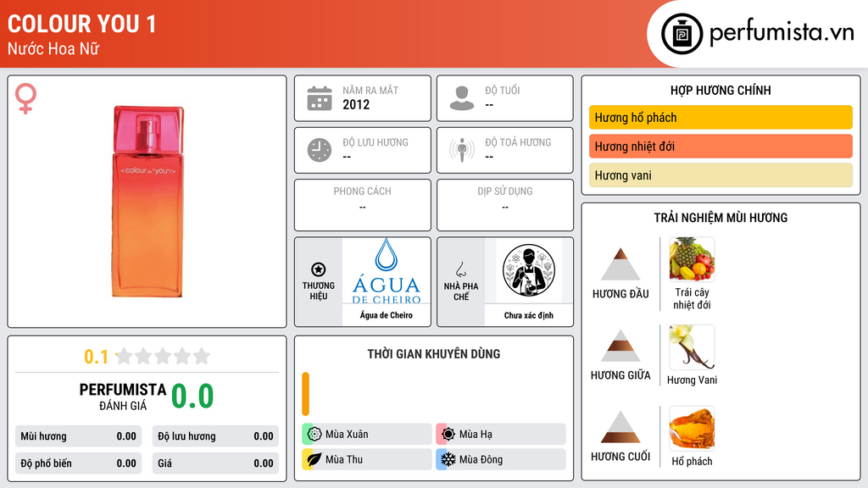The width and height of the screenshot is (868, 488).
Task: Click the Nước Hoa Nữ subtitle
Action: 53,48
